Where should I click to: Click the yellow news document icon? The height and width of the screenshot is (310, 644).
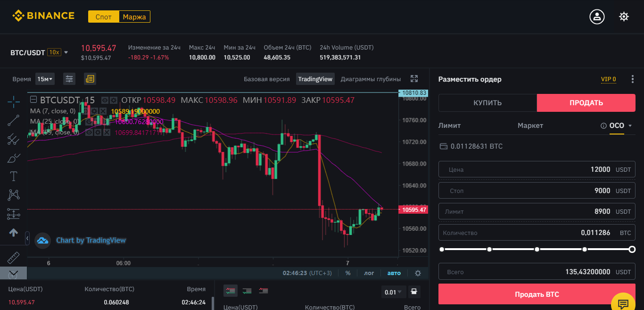[90, 79]
